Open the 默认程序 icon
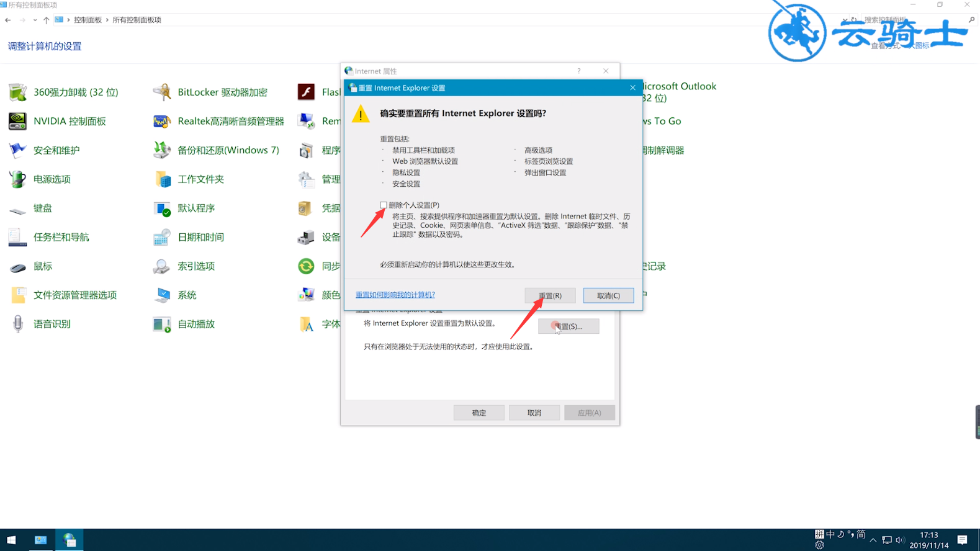980x551 pixels. click(162, 208)
